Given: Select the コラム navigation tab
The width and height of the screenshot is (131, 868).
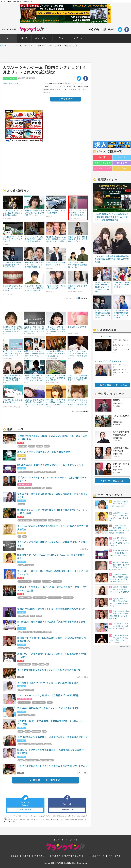Looking at the screenshot, I should (x=60, y=38).
